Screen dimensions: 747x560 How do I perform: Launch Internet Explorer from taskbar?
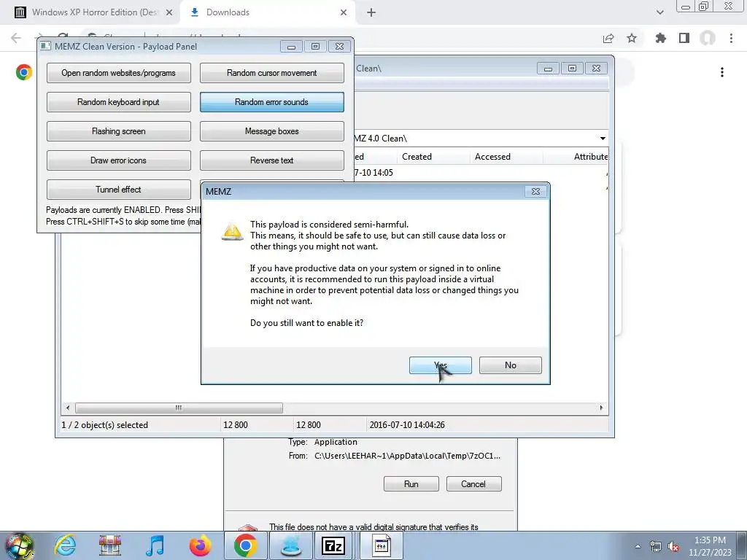[x=65, y=545]
